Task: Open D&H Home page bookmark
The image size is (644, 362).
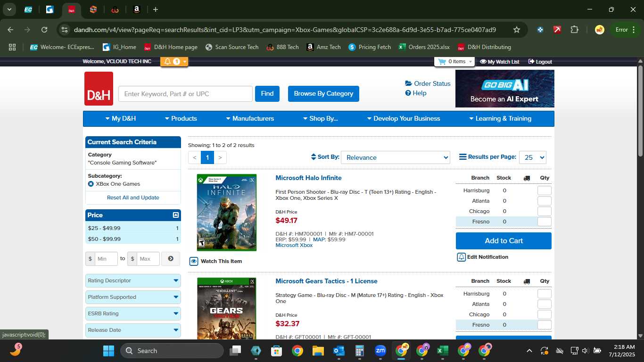Action: click(x=171, y=47)
